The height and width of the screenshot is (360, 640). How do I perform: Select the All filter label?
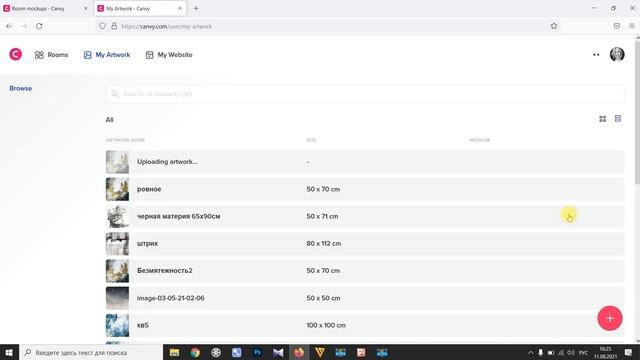pos(109,120)
